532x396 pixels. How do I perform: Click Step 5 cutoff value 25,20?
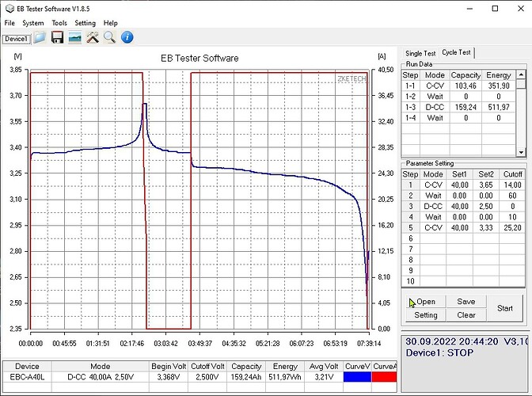click(x=512, y=227)
